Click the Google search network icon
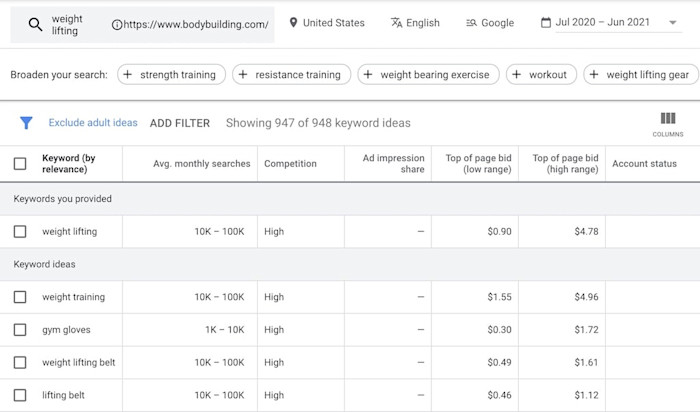The image size is (700, 412). point(471,23)
